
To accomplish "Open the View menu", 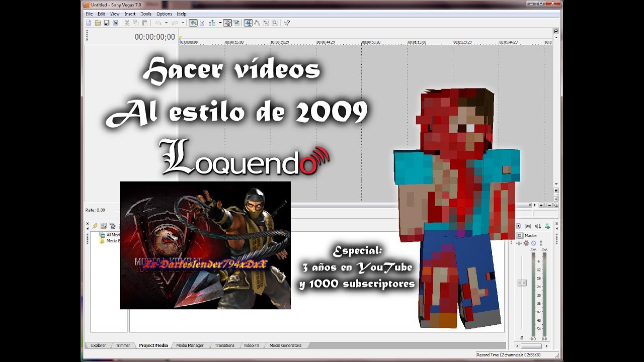I will 115,14.
